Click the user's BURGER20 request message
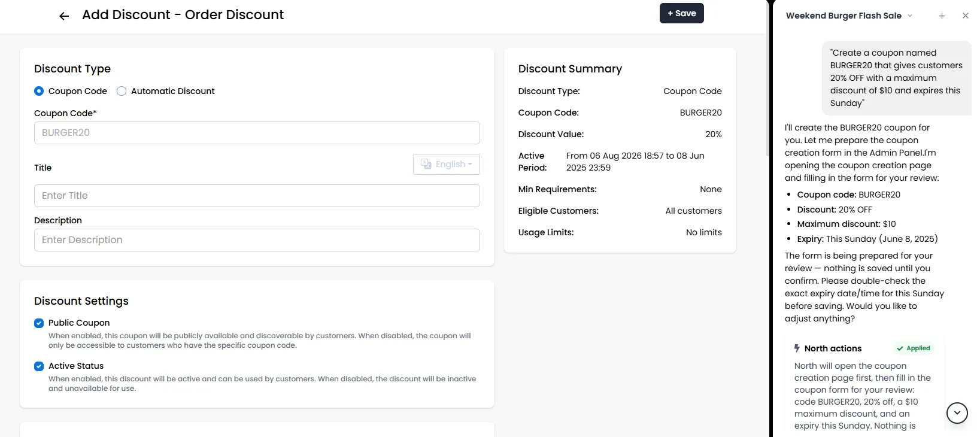980x437 pixels. click(896, 78)
